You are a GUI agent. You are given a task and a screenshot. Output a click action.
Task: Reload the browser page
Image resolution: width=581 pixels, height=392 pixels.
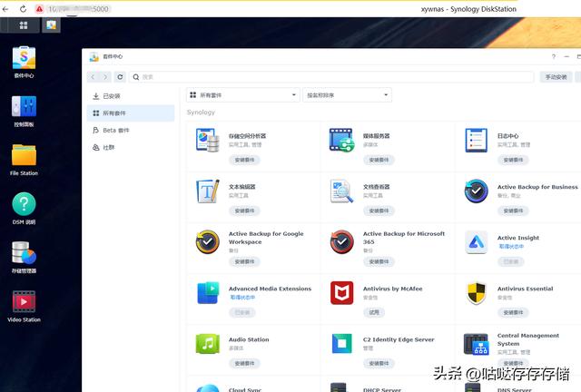click(x=23, y=9)
